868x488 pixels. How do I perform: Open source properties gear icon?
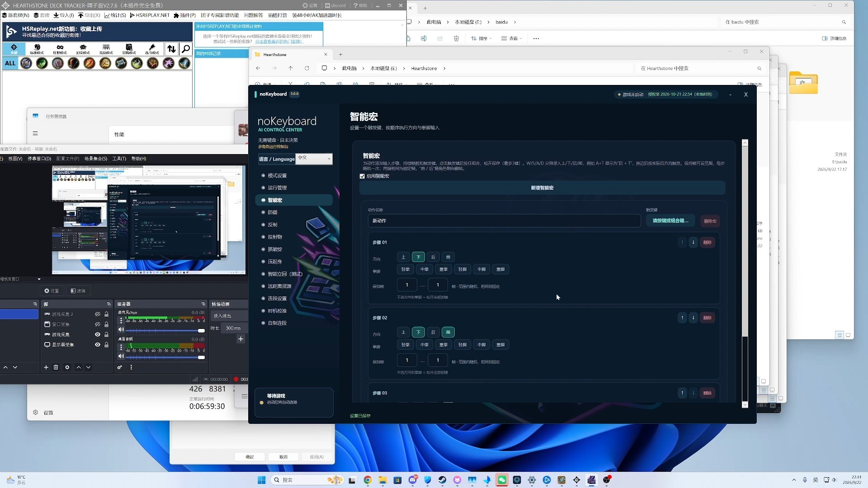(67, 367)
